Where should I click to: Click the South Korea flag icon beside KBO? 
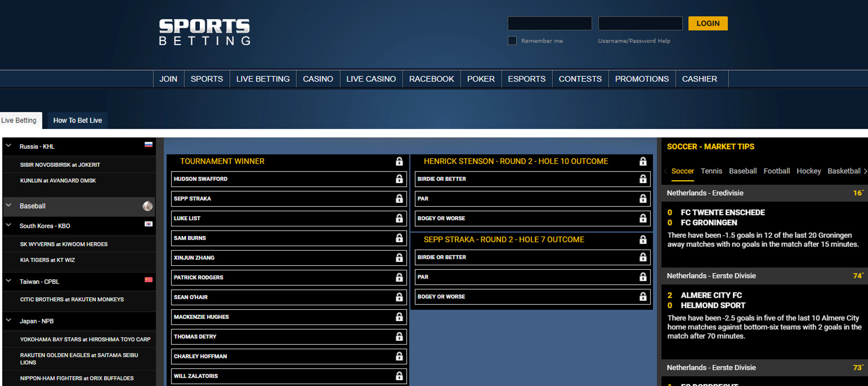[149, 224]
